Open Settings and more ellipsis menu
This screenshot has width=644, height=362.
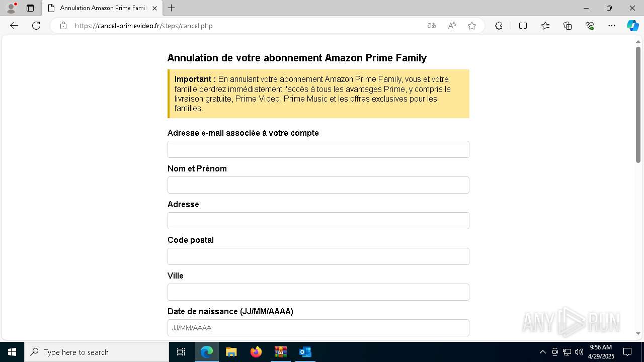point(612,26)
